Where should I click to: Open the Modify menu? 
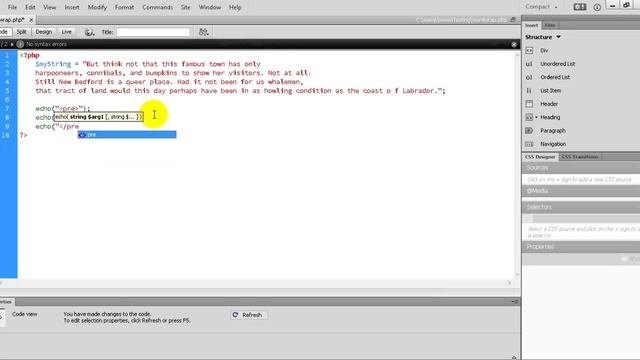[x=97, y=7]
